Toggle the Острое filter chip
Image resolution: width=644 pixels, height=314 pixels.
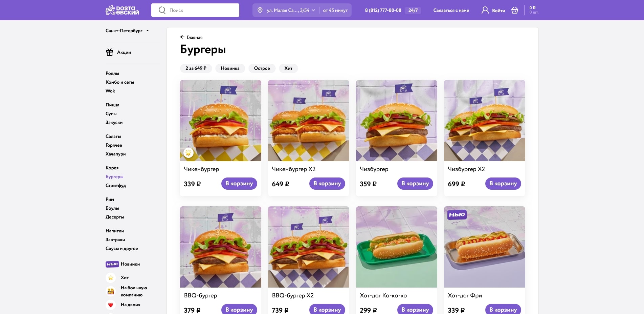click(262, 68)
